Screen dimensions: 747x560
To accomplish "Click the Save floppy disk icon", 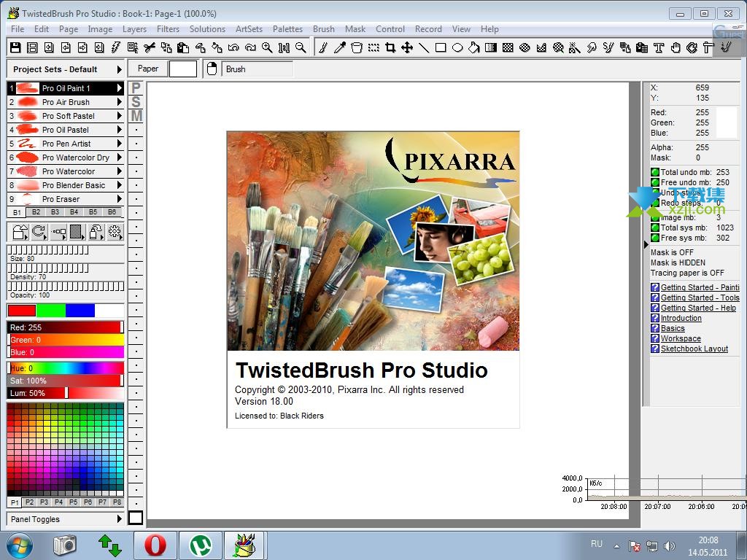I will 15,47.
